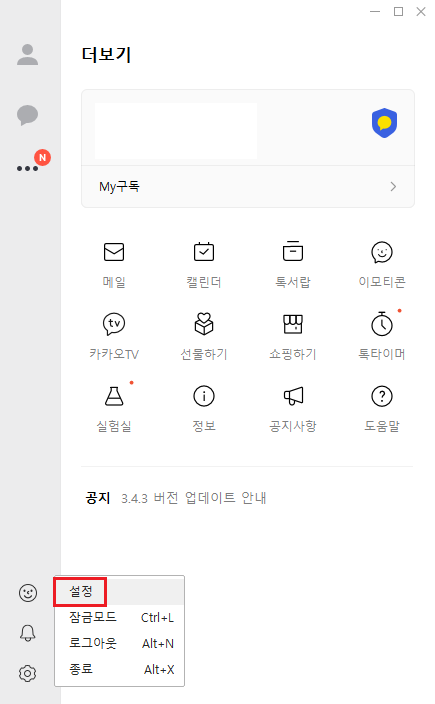Click the settings gear icon in sidebar
Image resolution: width=435 pixels, height=704 pixels.
pyautogui.click(x=28, y=673)
